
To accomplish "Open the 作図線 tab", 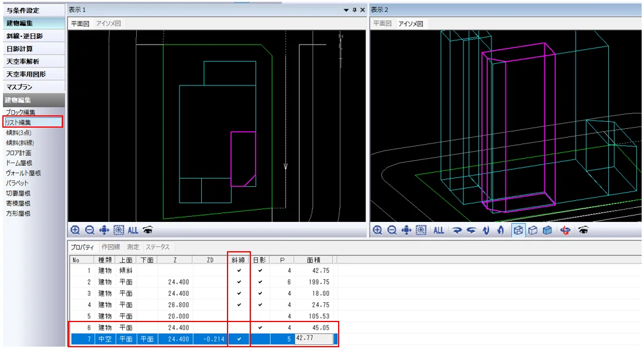I will tap(111, 247).
